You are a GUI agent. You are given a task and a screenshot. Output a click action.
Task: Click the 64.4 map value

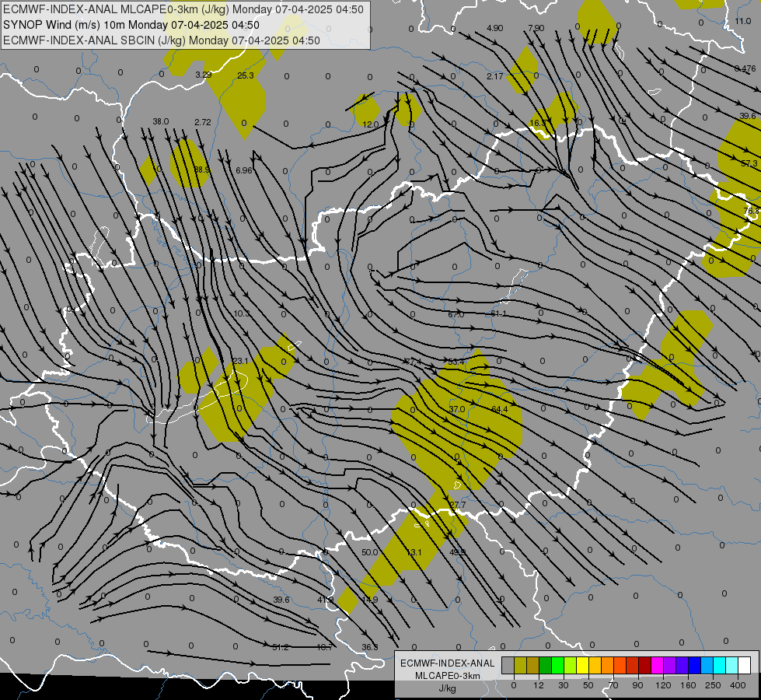pyautogui.click(x=499, y=409)
